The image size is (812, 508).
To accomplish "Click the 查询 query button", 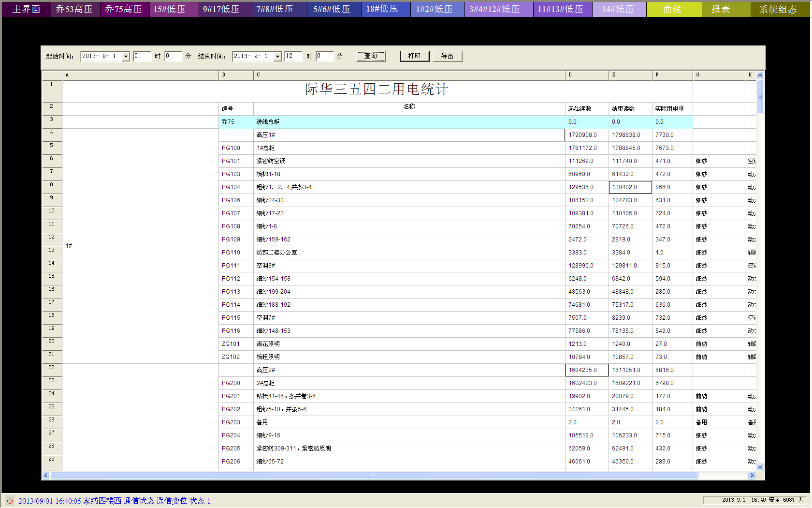I will 371,56.
